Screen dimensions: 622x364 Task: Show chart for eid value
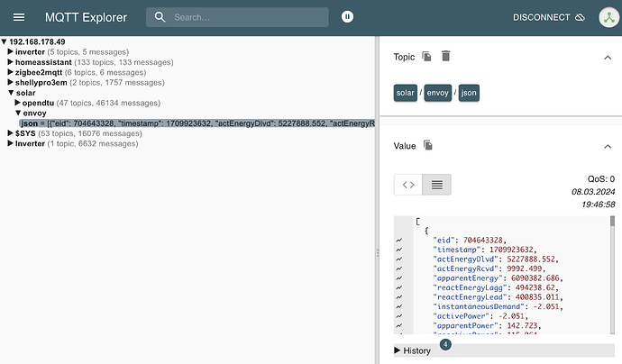pyautogui.click(x=398, y=241)
